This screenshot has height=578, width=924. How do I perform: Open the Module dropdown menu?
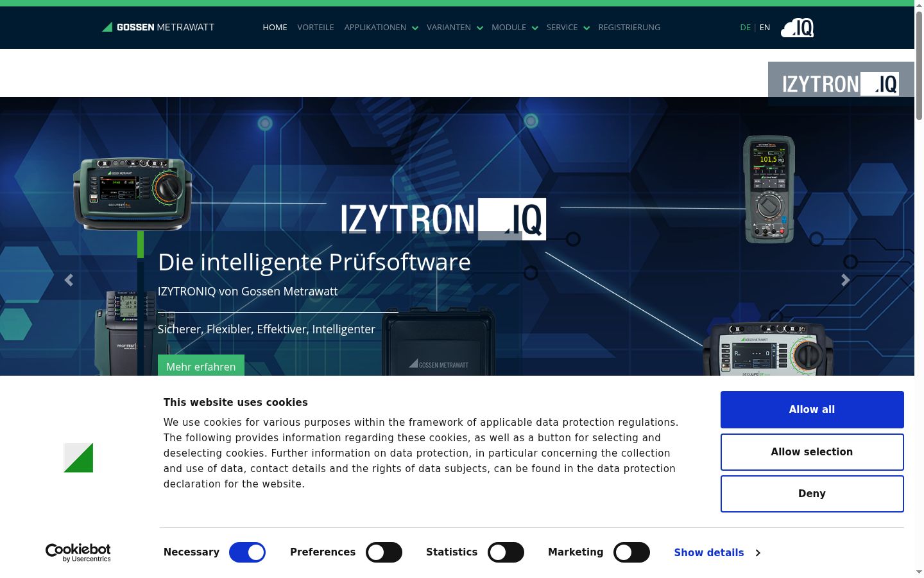pos(515,28)
